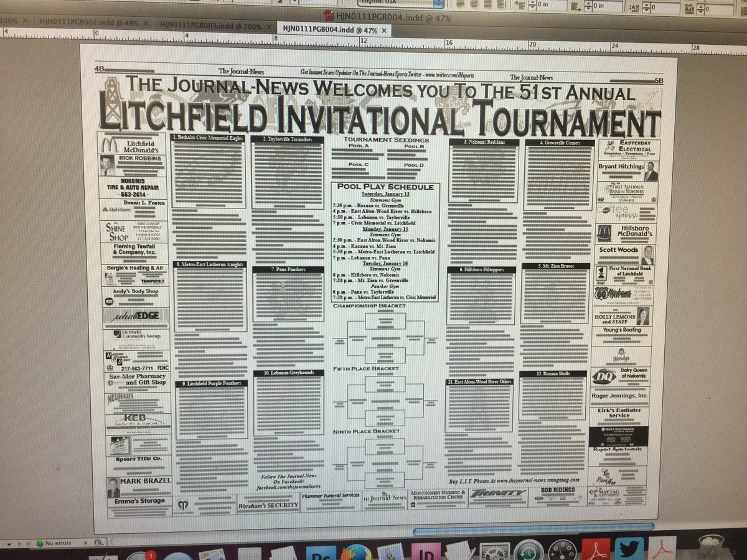Click the 7. Pana Panthers header

coord(288,269)
